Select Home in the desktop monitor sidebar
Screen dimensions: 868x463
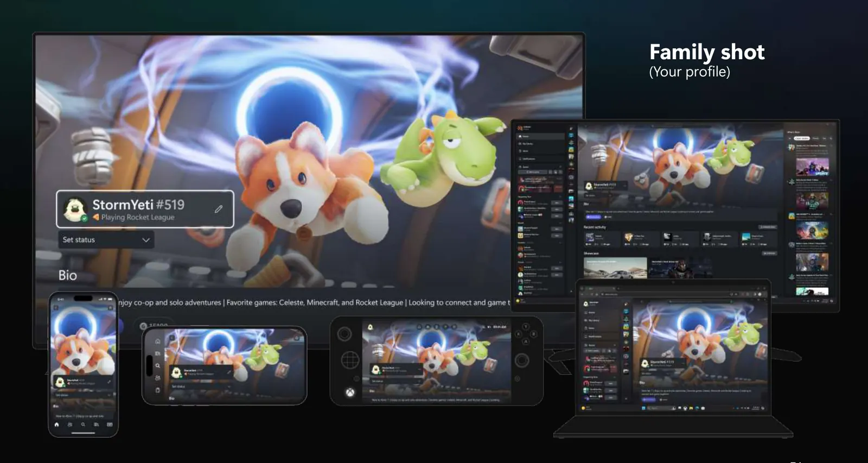click(541, 136)
